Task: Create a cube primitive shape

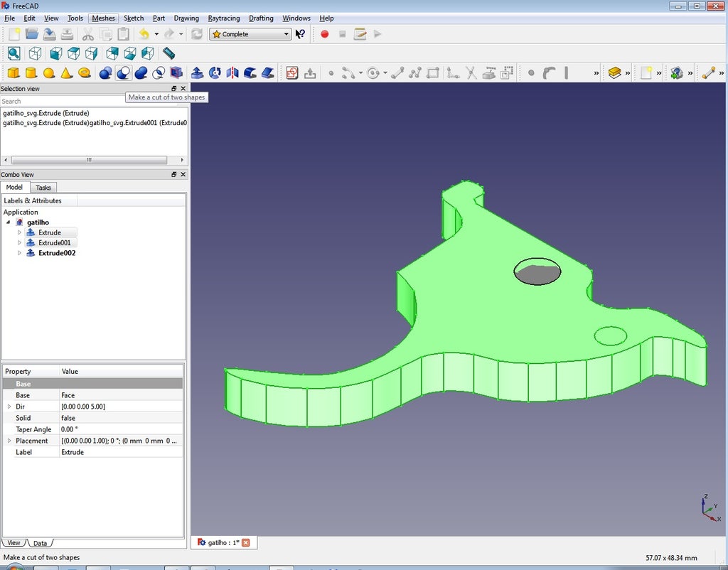Action: click(12, 72)
